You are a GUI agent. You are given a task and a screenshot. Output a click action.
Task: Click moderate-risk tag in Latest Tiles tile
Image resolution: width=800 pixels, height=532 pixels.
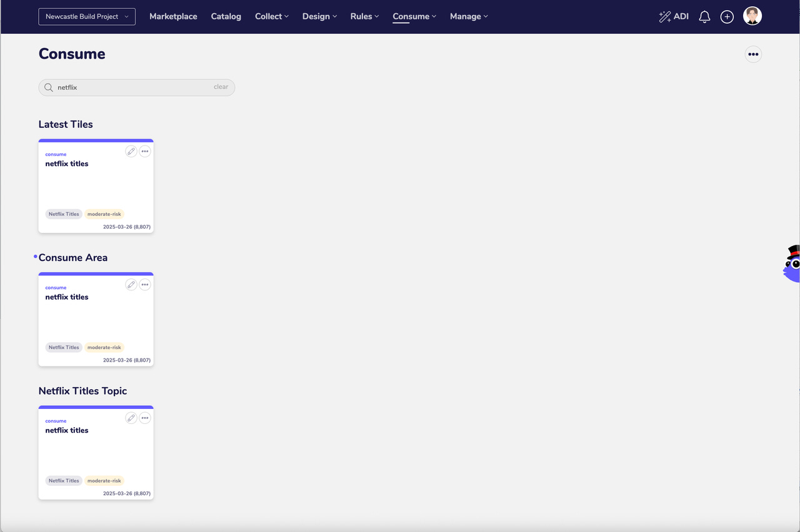point(104,214)
